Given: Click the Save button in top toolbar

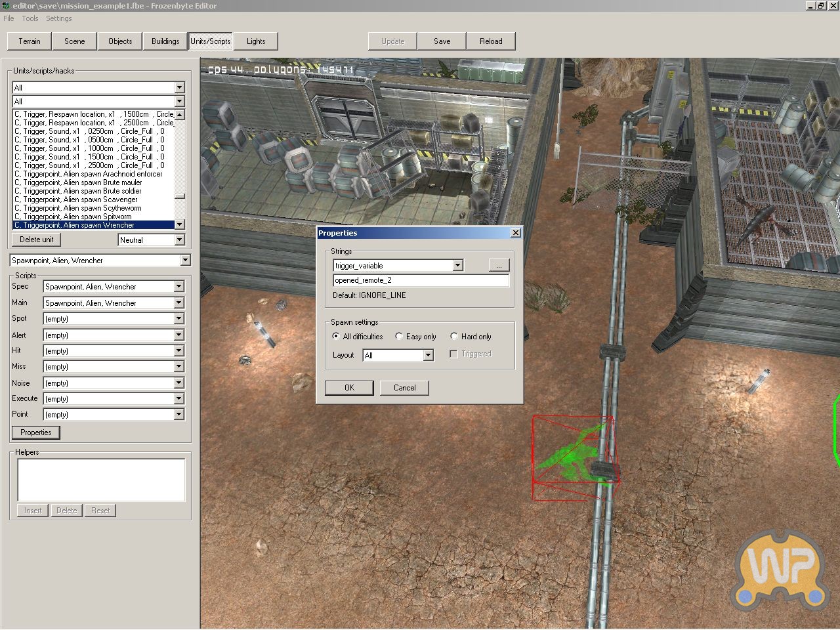Looking at the screenshot, I should (x=442, y=41).
